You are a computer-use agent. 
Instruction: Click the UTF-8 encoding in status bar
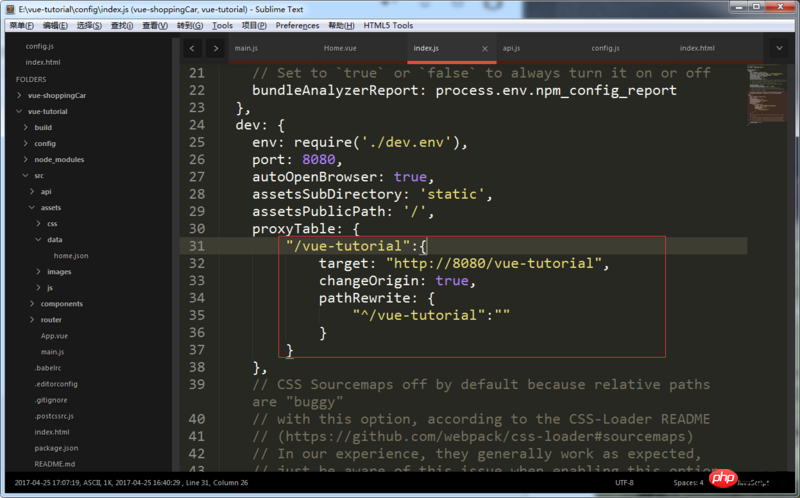tap(624, 482)
